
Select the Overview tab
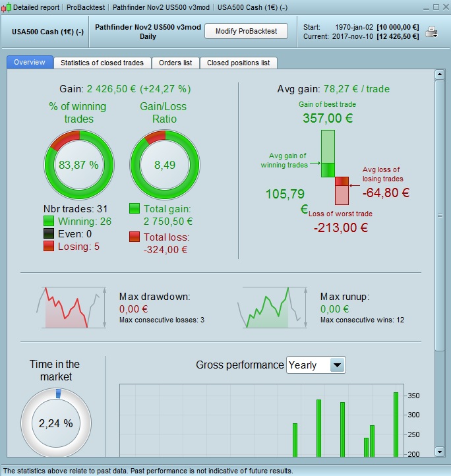click(x=30, y=62)
